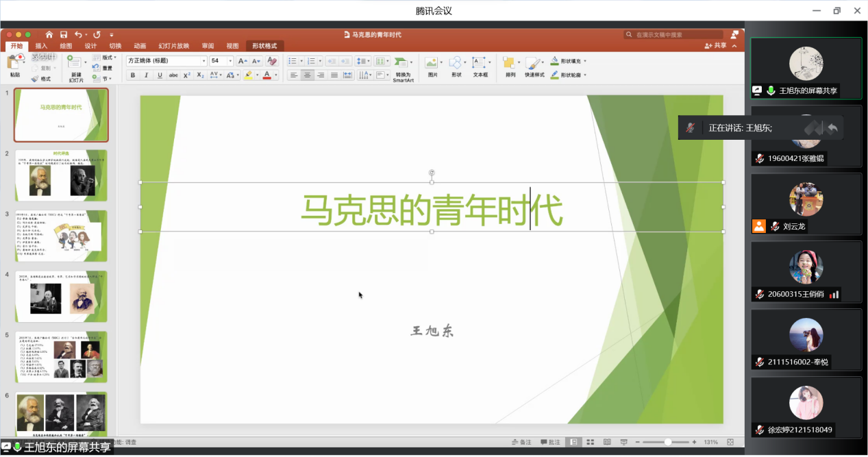Switch to the 幻灯片放映 tab
This screenshot has width=868, height=457.
(x=173, y=46)
